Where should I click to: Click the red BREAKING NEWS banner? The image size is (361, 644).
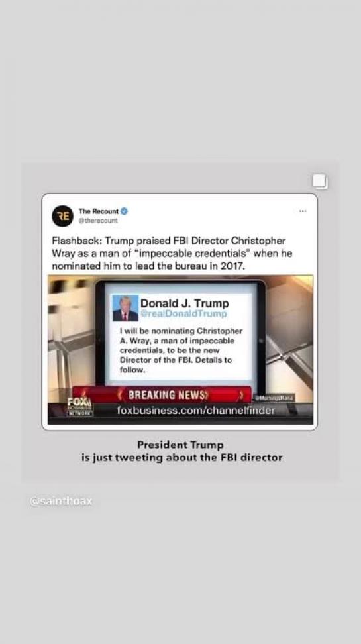tap(163, 395)
